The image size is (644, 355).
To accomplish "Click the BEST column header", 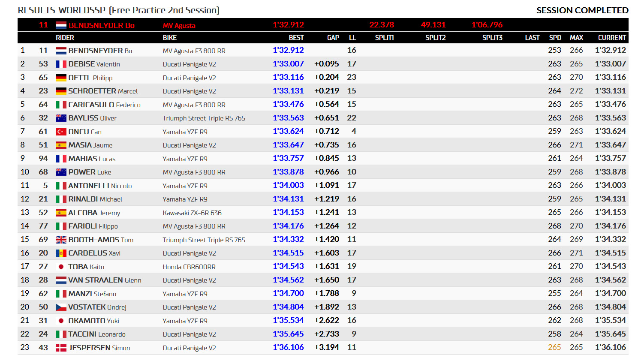I will [296, 38].
